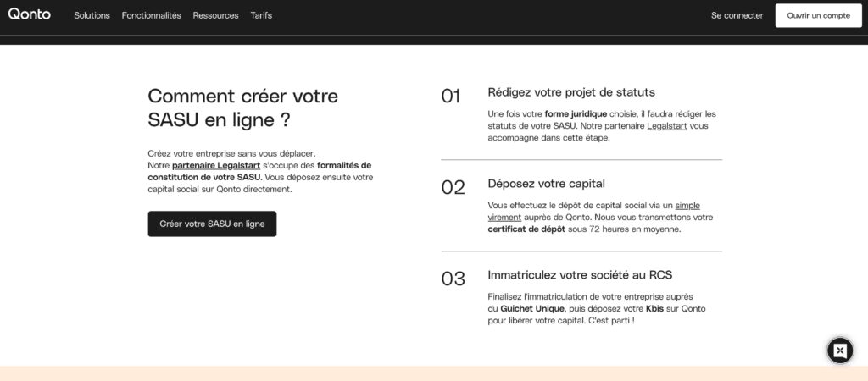Click the Ouvrir un compte button

(818, 15)
